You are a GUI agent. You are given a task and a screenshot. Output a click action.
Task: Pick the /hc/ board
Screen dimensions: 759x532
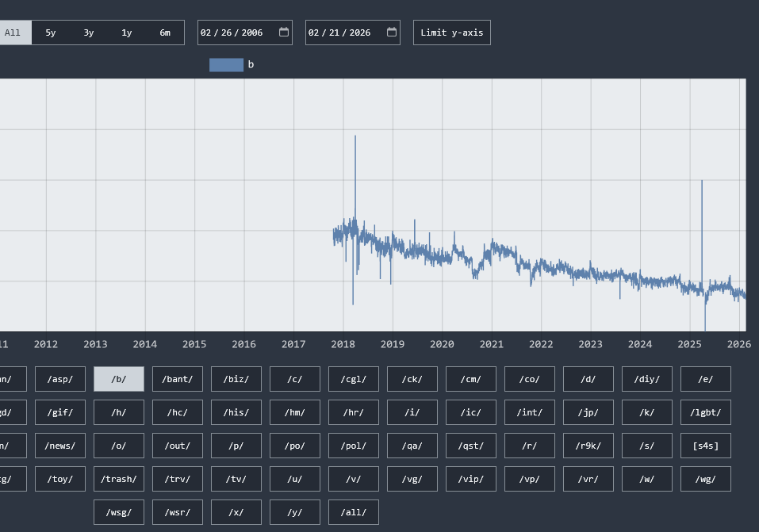pos(178,412)
